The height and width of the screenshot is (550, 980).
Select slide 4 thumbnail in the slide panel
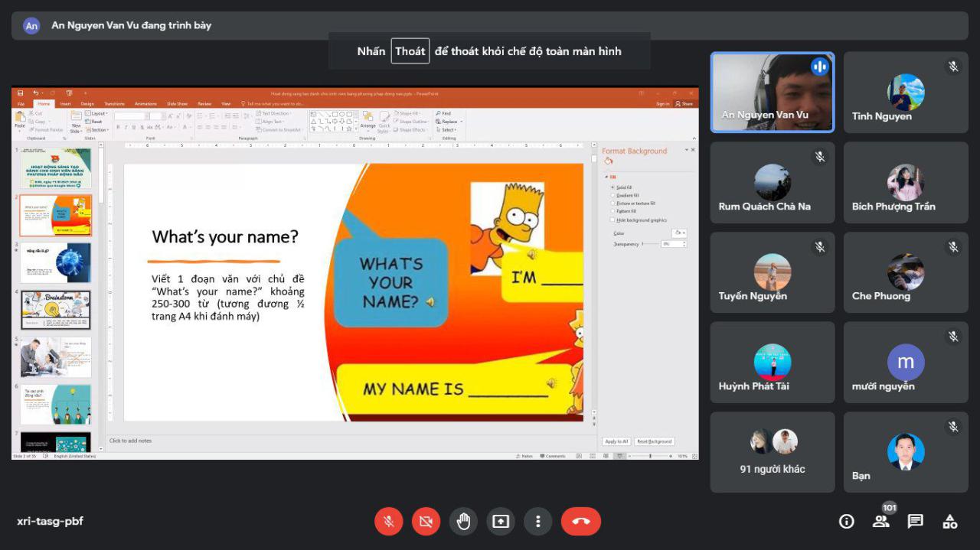(55, 310)
